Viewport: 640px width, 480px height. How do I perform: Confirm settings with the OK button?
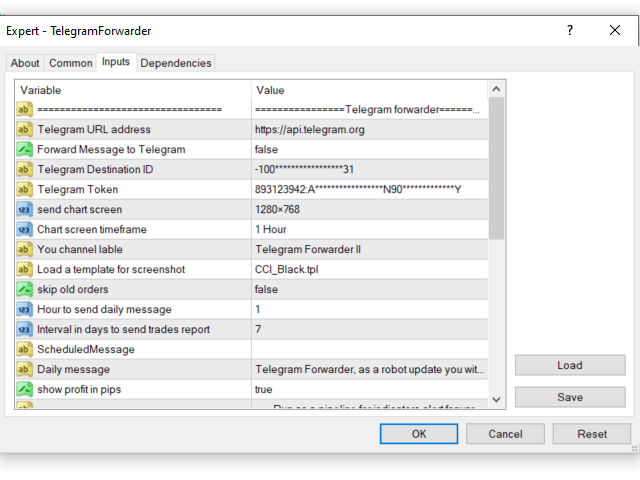point(419,434)
